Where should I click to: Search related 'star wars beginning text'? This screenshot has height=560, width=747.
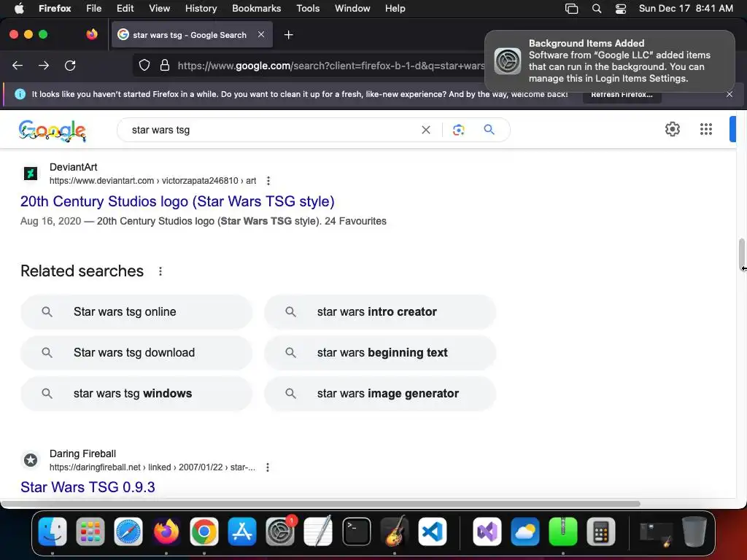380,353
